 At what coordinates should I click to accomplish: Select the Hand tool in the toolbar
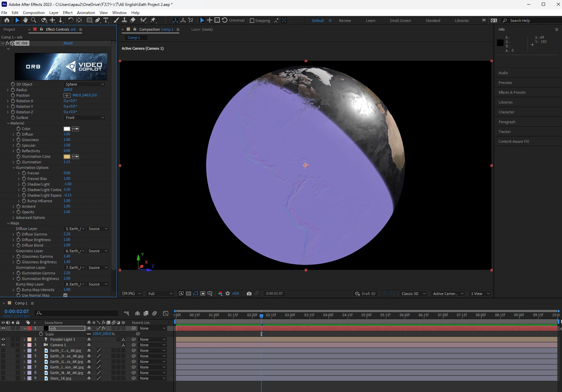click(25, 20)
